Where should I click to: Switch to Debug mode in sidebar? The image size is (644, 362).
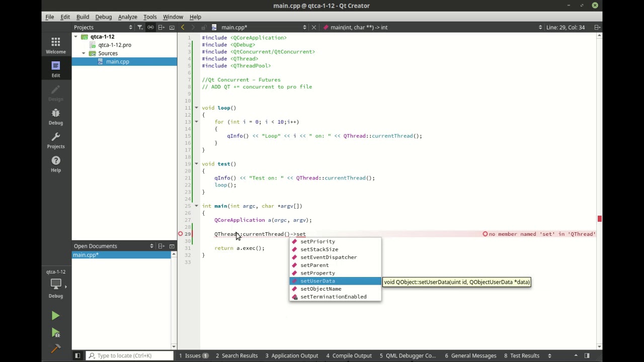pos(56,117)
